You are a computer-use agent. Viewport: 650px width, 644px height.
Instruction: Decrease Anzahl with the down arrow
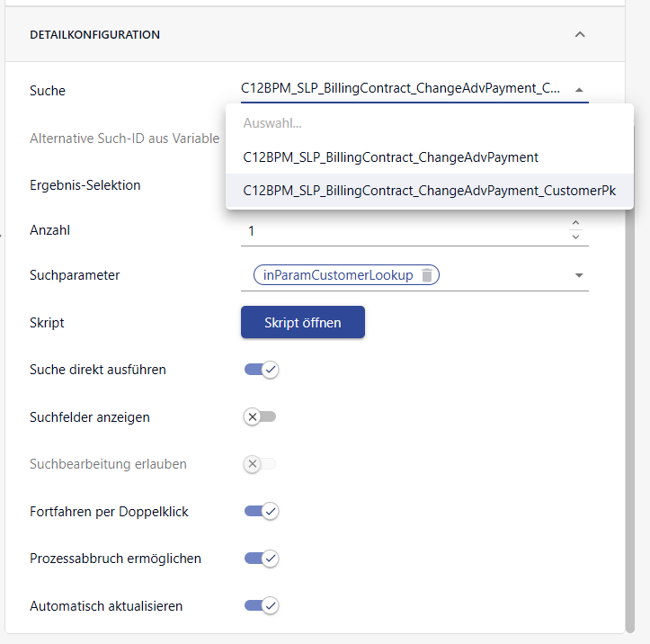click(x=575, y=237)
